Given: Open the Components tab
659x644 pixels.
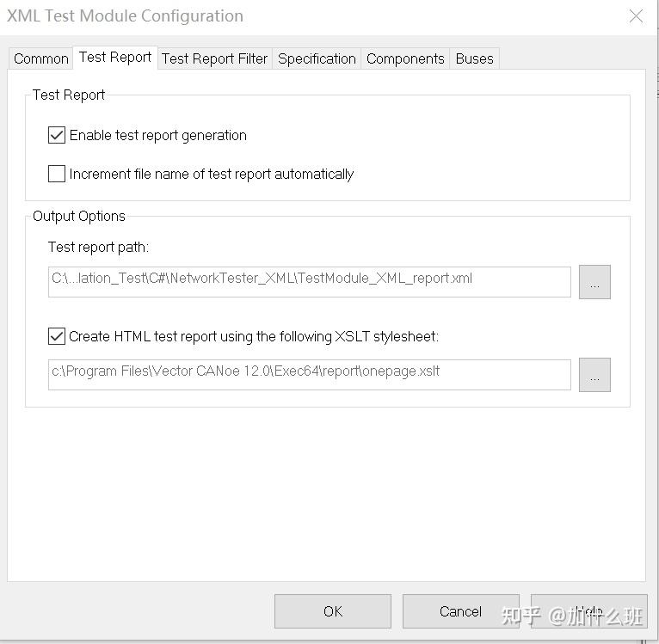Looking at the screenshot, I should (405, 58).
